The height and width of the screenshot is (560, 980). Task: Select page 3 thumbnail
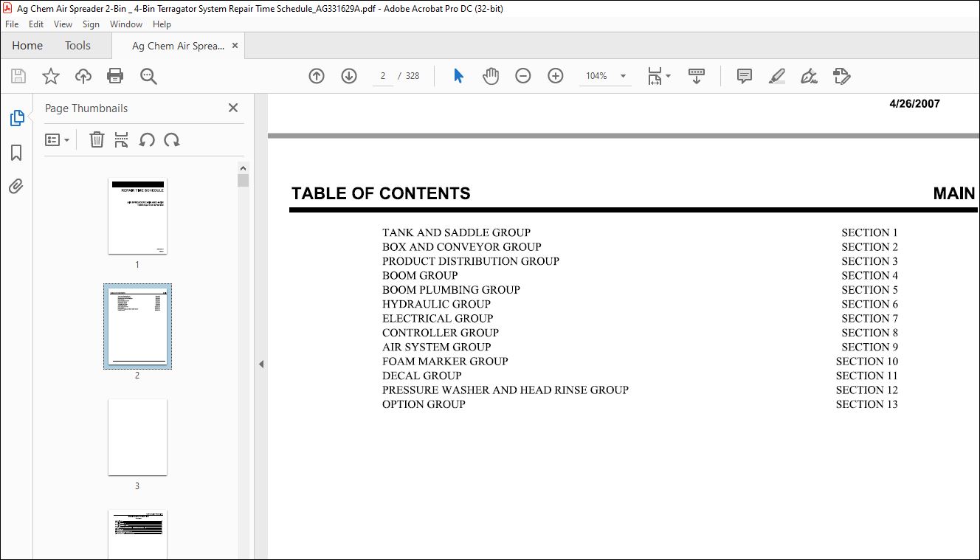click(137, 438)
